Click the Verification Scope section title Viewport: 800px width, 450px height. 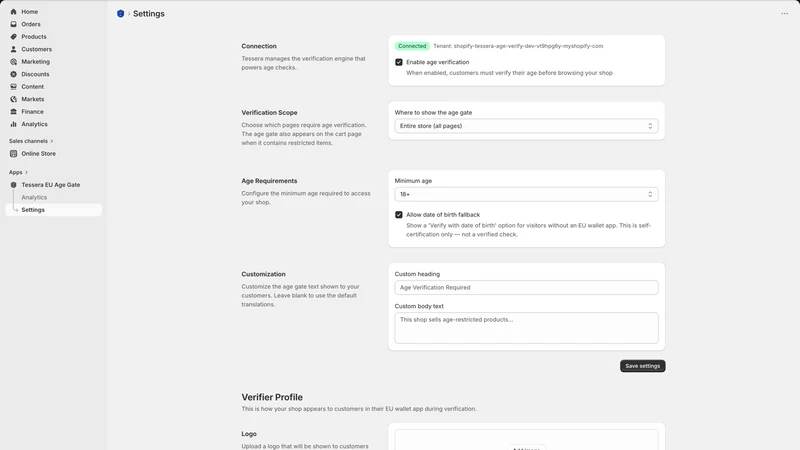point(269,112)
